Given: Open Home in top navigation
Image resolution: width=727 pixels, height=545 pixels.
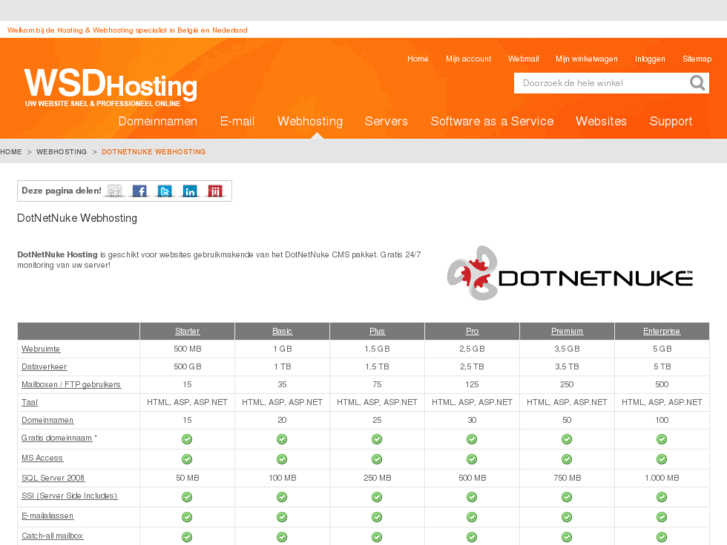Looking at the screenshot, I should pos(418,59).
